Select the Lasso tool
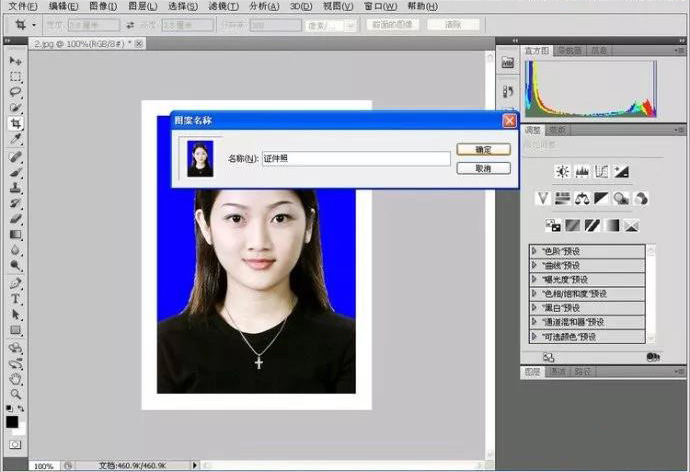The width and height of the screenshot is (690, 472). [x=15, y=92]
